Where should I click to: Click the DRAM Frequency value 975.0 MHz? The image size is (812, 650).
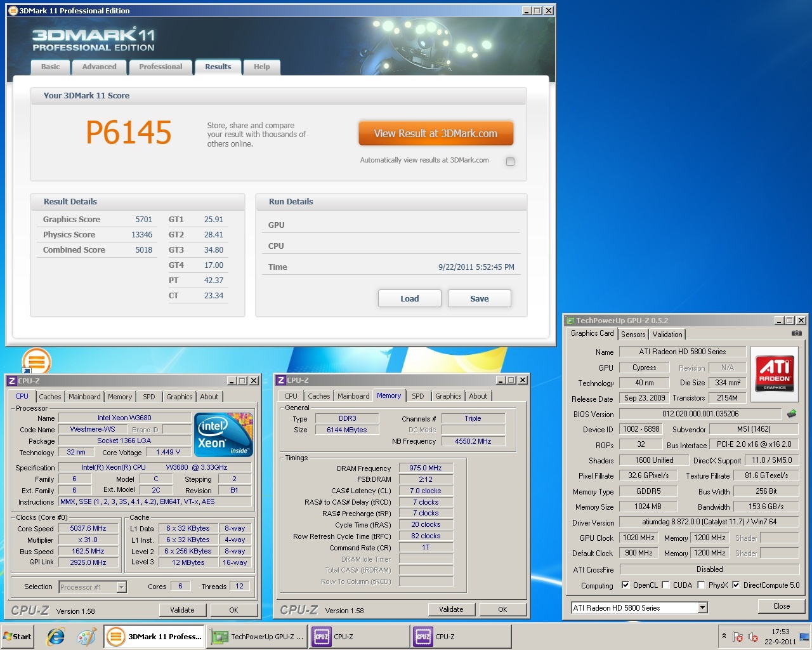(x=426, y=468)
